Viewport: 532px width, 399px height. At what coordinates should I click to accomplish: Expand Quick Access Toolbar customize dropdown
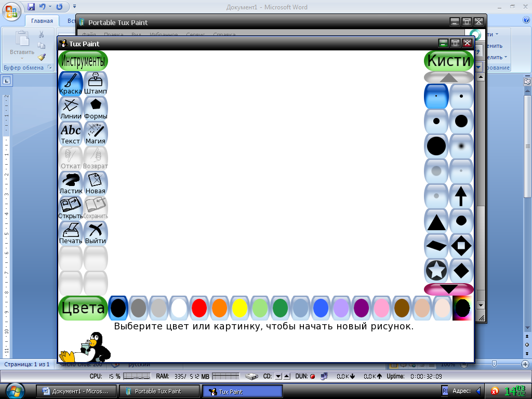[x=75, y=6]
